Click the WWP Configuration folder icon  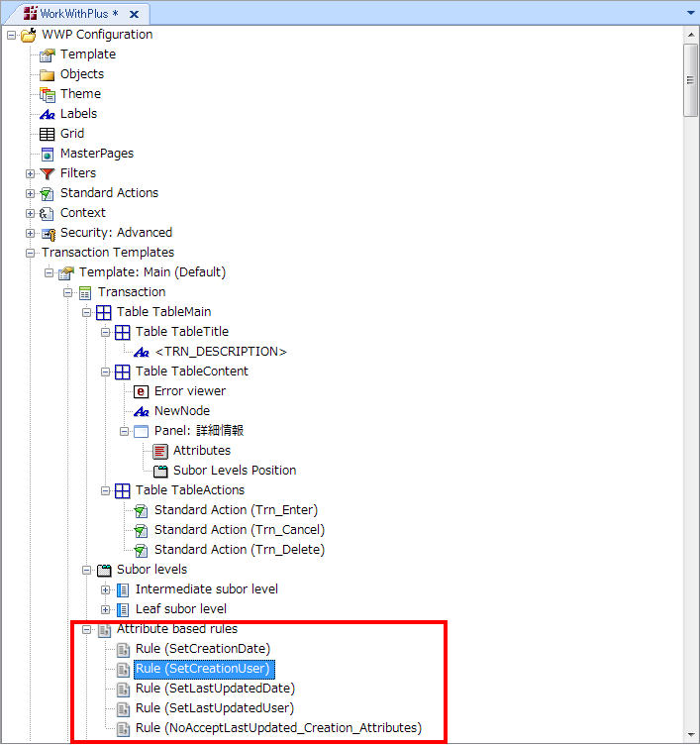[x=29, y=35]
